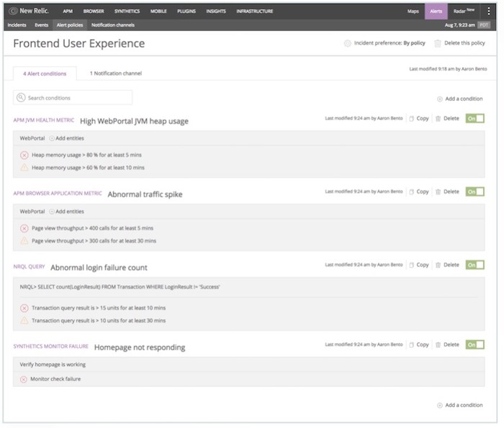Click the NRQL query text for login failures
Viewport: 504px width, 428px height.
(x=120, y=287)
